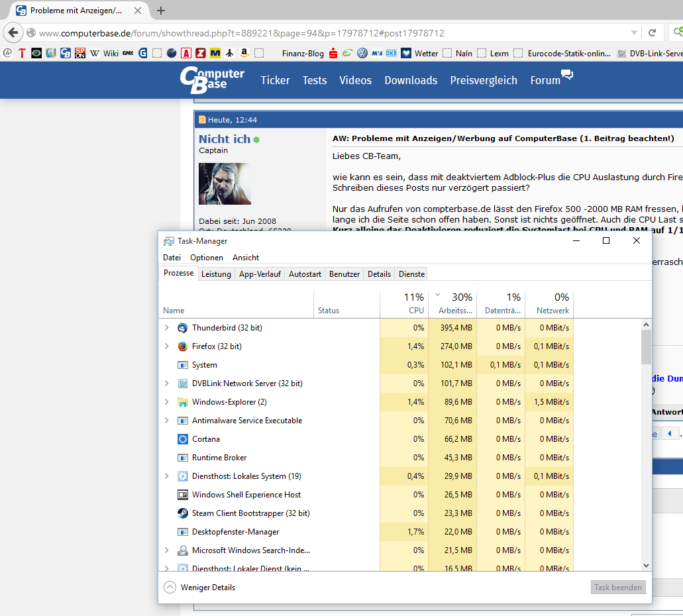
Task: Open the M's bookmark icon
Action: [377, 53]
